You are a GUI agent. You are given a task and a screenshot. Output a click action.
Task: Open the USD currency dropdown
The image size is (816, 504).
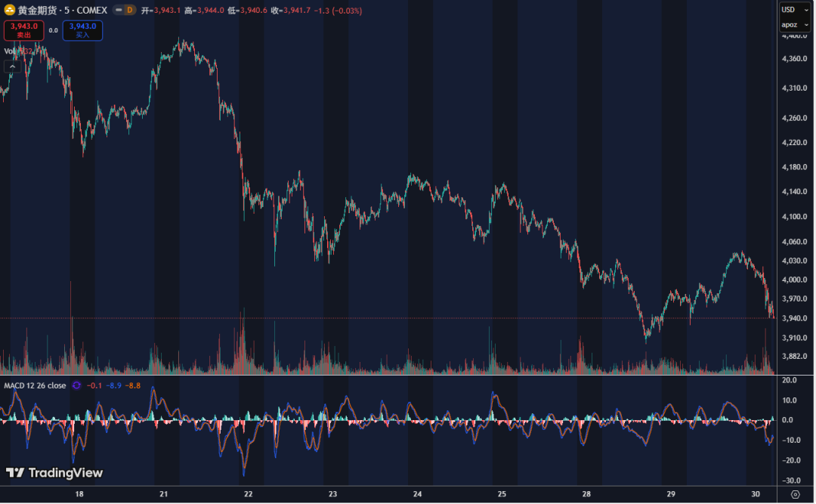pos(795,9)
